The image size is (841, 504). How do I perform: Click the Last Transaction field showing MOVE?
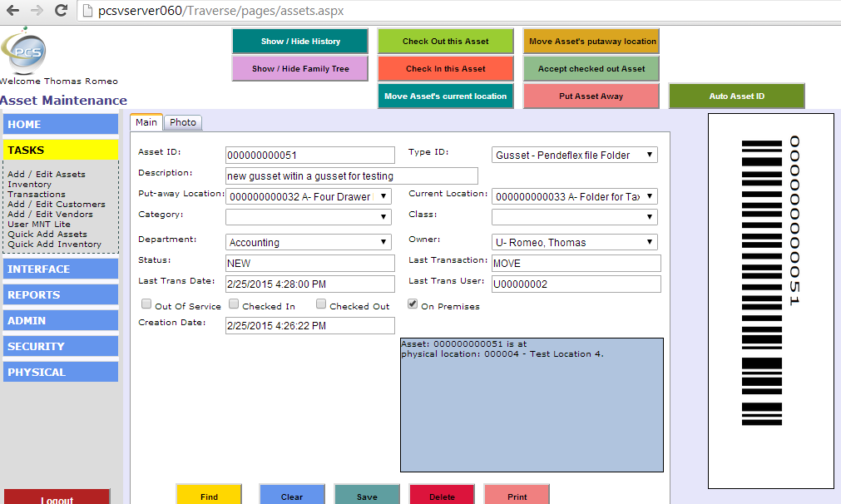pos(576,263)
